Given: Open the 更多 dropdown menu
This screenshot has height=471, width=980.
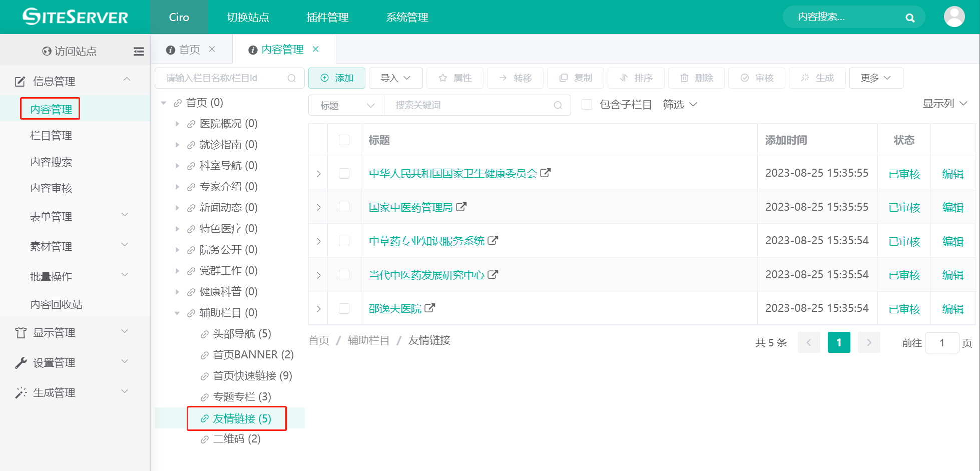Looking at the screenshot, I should pos(876,78).
